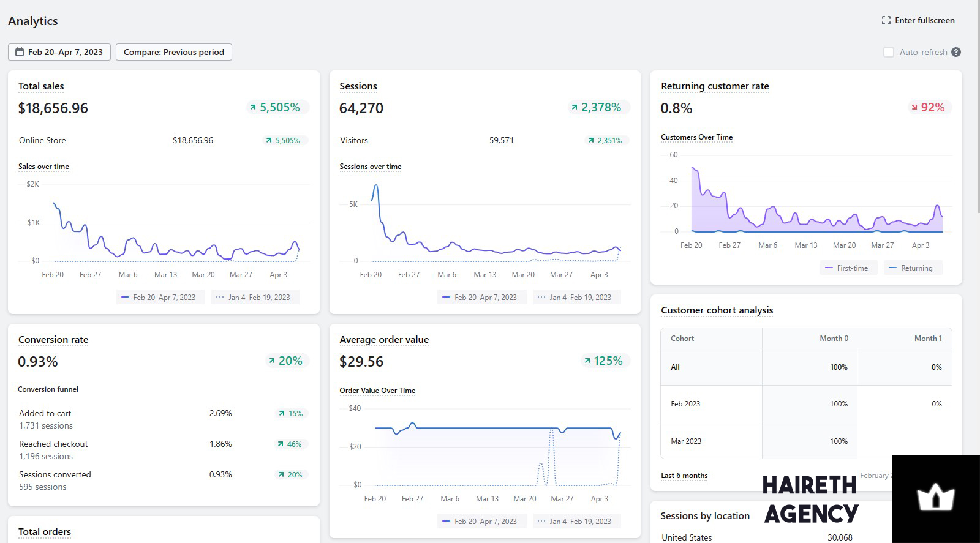Toggle the First-time legend in the customers chart
The height and width of the screenshot is (543, 980).
pyautogui.click(x=848, y=268)
